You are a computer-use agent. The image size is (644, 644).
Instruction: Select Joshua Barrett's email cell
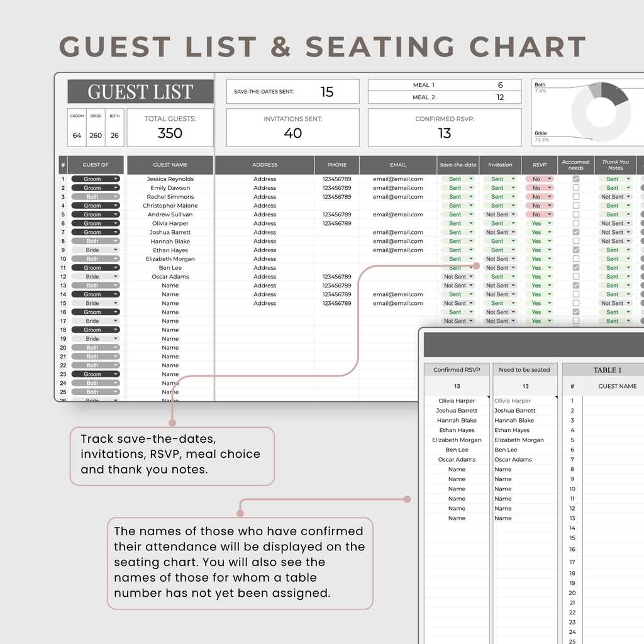[398, 232]
